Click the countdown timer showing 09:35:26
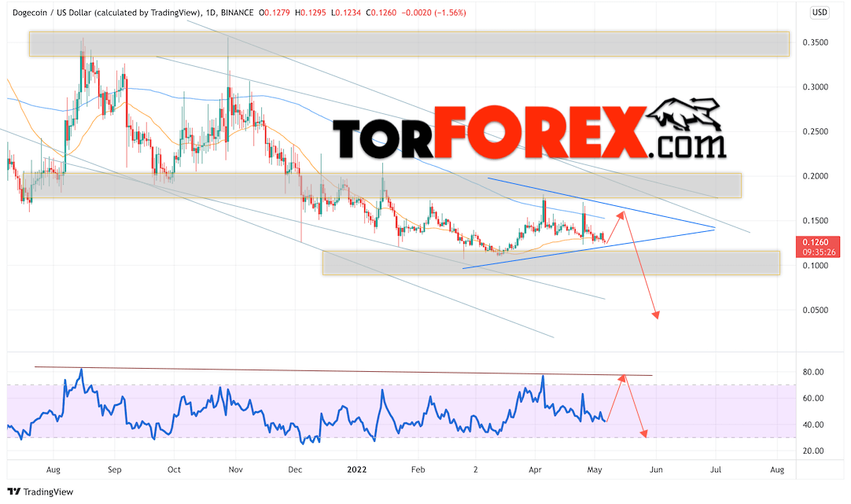Screen dimensions: 851x504 819,252
